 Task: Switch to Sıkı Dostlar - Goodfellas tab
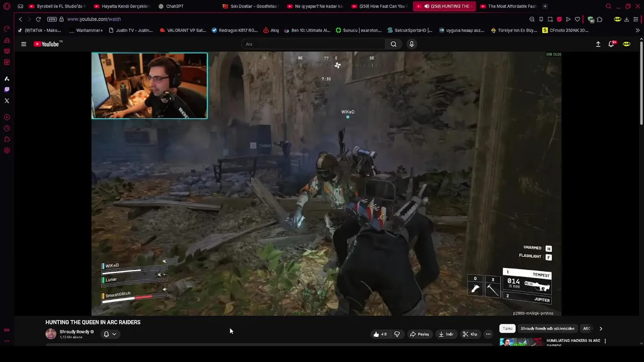coord(250,7)
